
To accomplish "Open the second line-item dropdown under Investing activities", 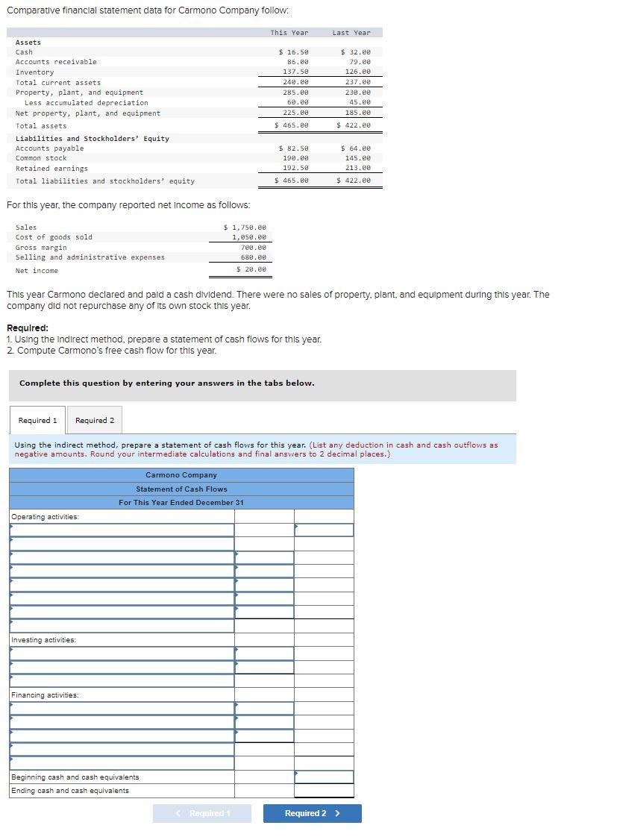I will pyautogui.click(x=119, y=666).
